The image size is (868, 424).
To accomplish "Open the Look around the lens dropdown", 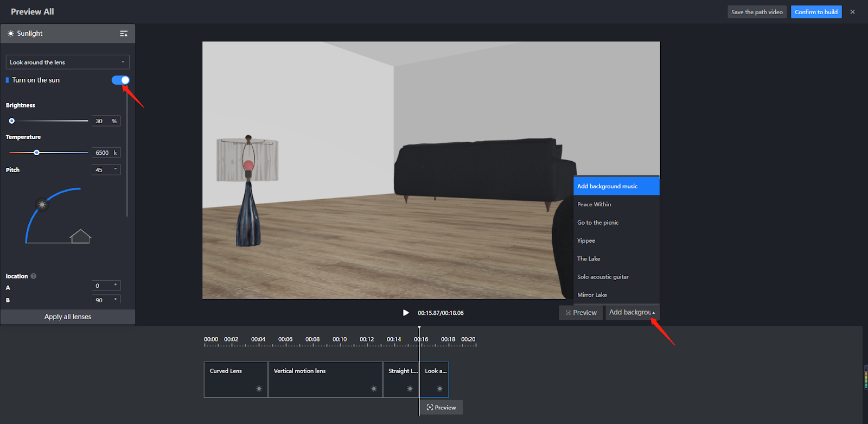I will tap(67, 62).
